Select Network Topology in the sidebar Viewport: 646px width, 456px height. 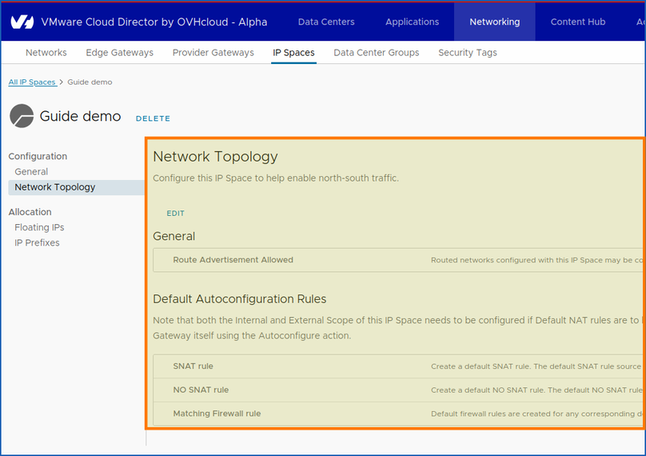pos(76,187)
